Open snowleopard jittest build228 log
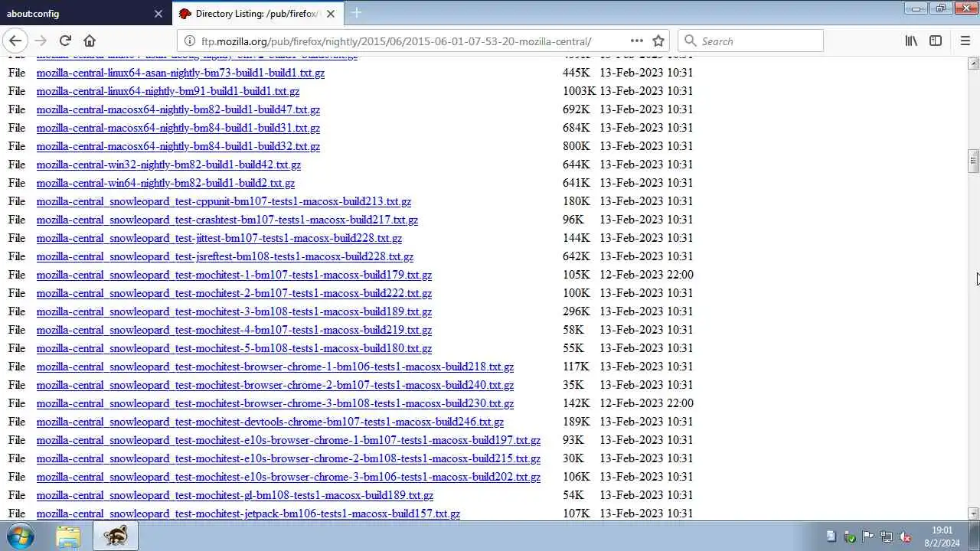Screen dimensions: 980x551 click(219, 238)
